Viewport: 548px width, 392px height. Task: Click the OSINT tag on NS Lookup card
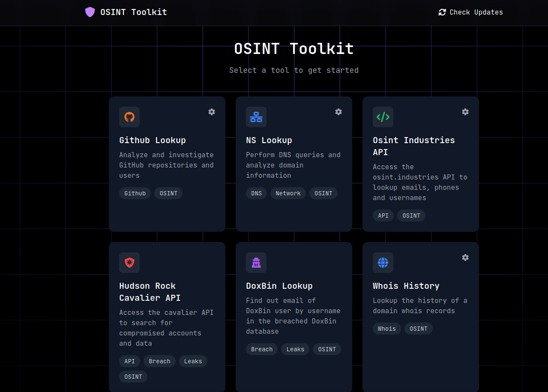click(323, 193)
